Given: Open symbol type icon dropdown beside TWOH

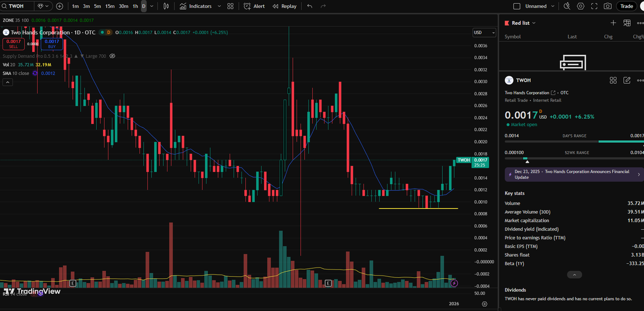Looking at the screenshot, I should point(42,6).
